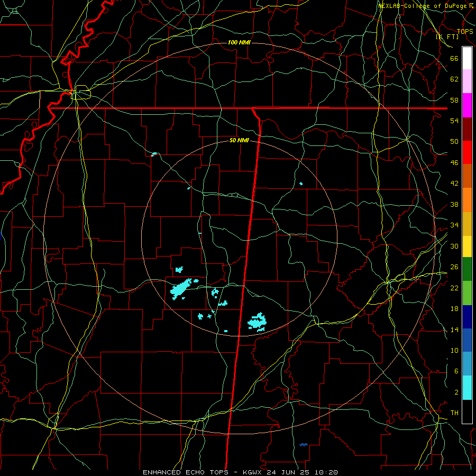476x476 pixels.
Task: Click the small dark blue echo near the bottom edge
Action: point(304,445)
